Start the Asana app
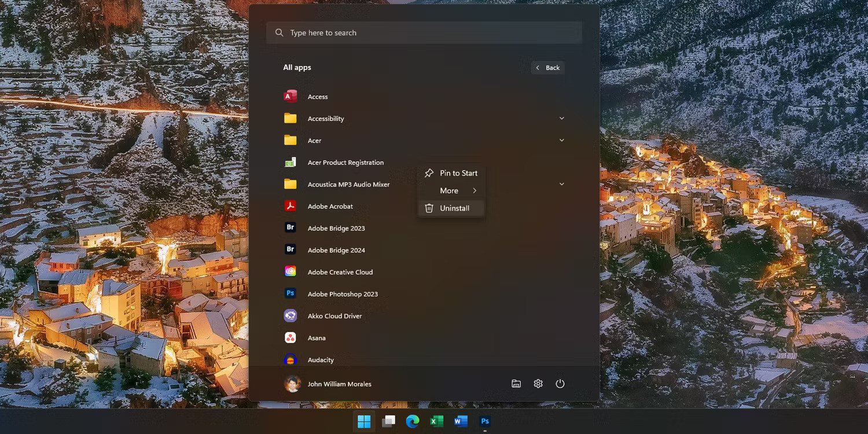Viewport: 868px width, 434px height. pos(317,338)
